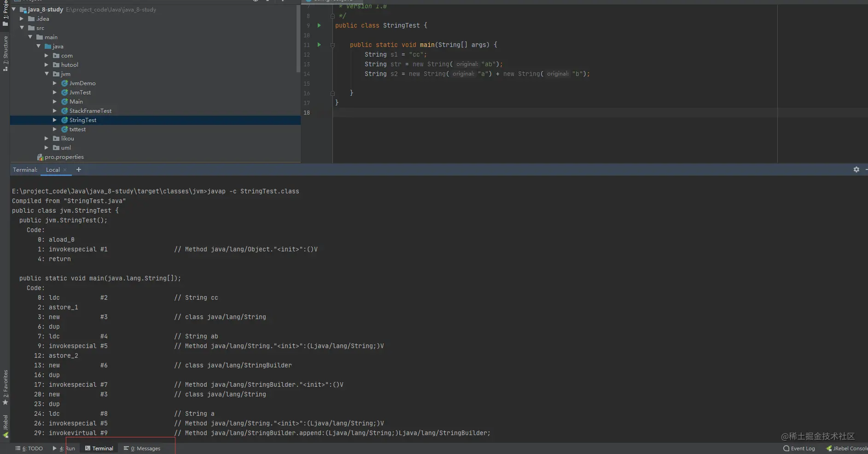Collapse the src folder

[22, 28]
